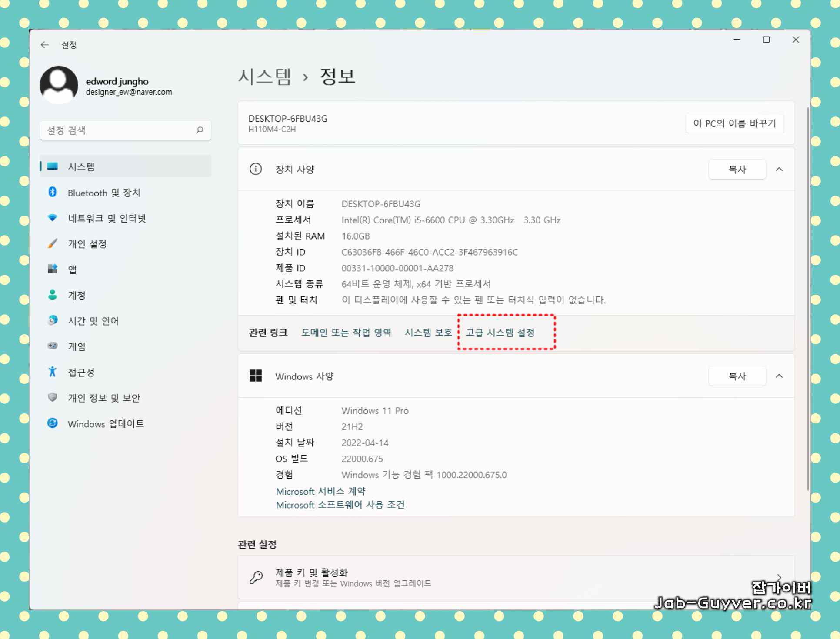Open the 고급 시스템 설정 link
This screenshot has height=639, width=840.
pos(500,333)
